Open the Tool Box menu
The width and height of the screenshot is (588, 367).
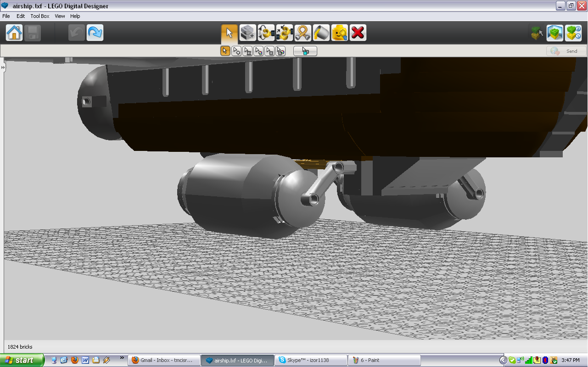[40, 16]
